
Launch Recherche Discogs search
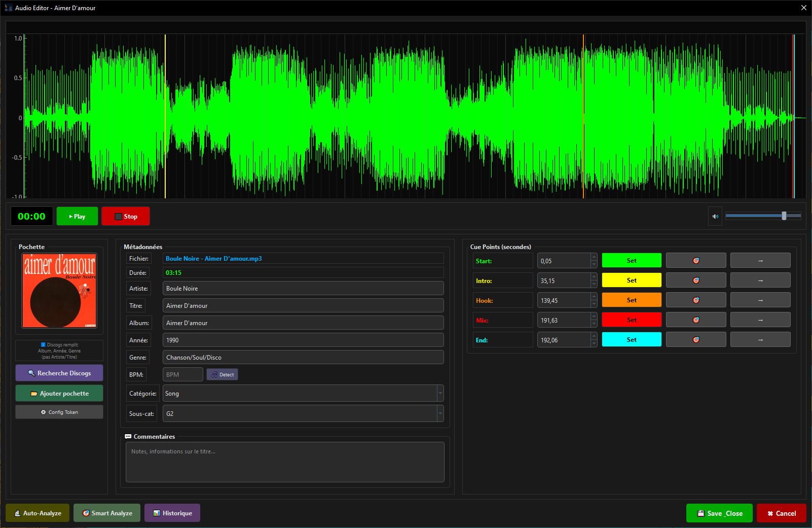click(x=59, y=373)
